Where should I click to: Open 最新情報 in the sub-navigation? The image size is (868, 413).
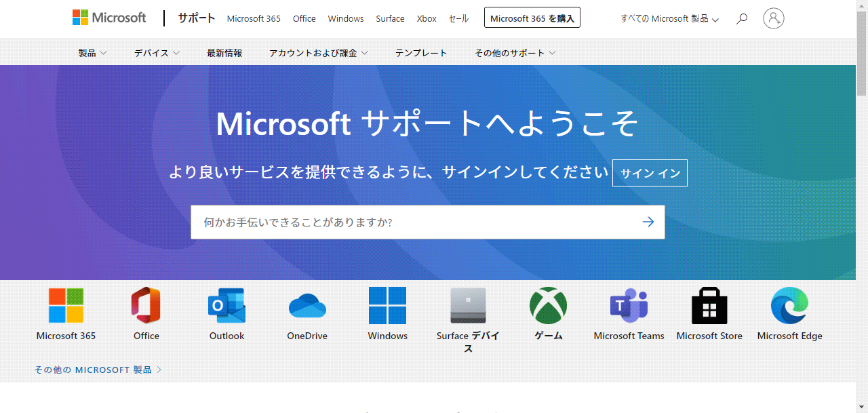pyautogui.click(x=224, y=53)
